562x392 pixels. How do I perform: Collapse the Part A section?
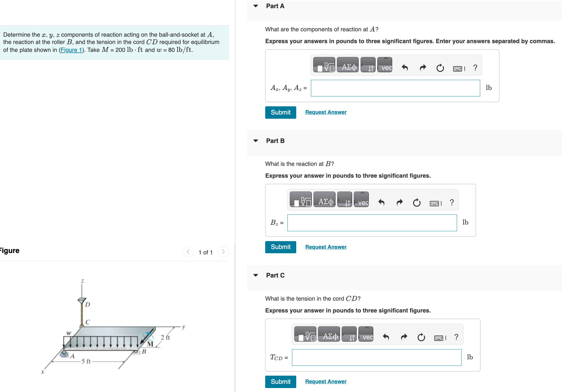tap(256, 6)
